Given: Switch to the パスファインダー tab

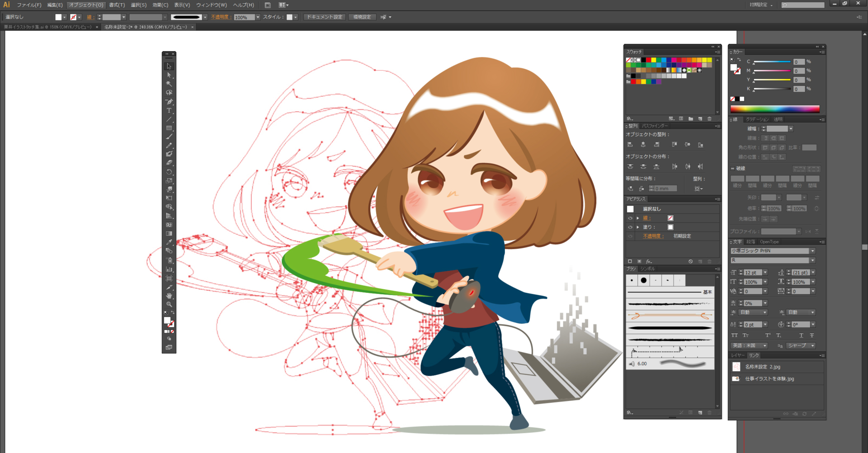Looking at the screenshot, I should pos(655,126).
